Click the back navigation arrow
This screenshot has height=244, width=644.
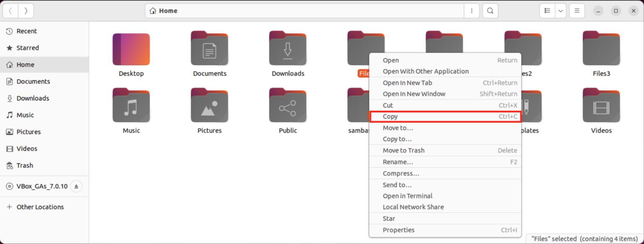click(x=10, y=10)
